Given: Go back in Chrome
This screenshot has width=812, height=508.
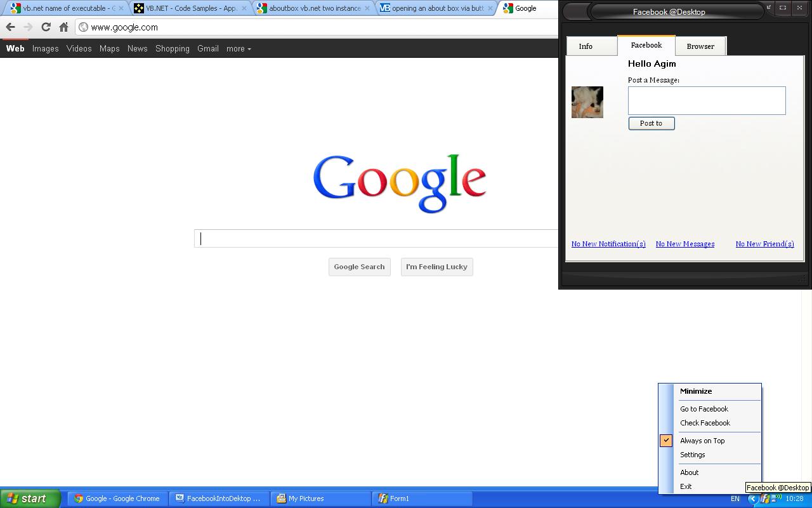Looking at the screenshot, I should (x=10, y=27).
